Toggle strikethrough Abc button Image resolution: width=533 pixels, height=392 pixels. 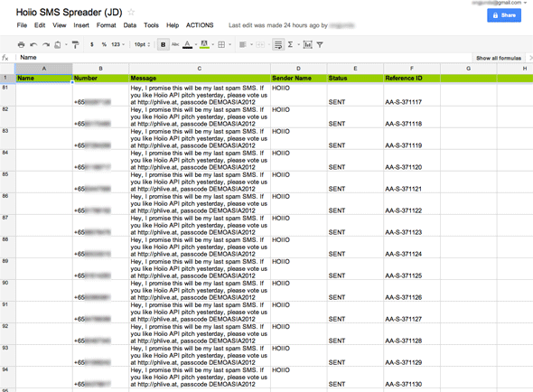click(x=175, y=44)
